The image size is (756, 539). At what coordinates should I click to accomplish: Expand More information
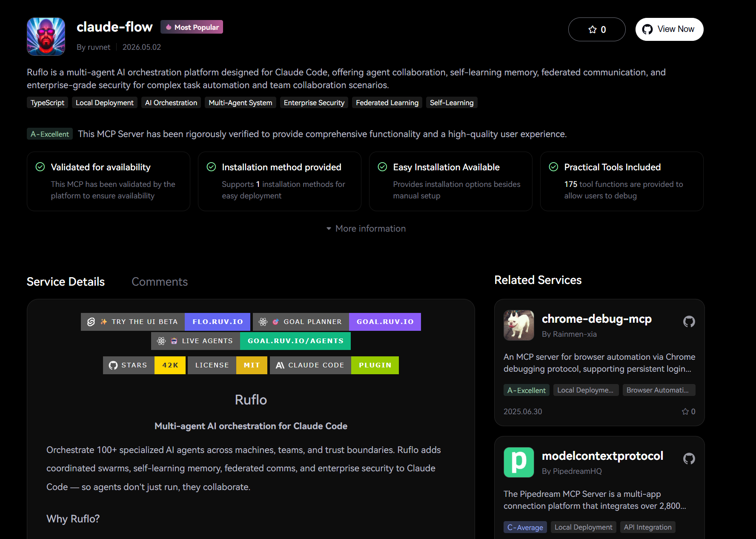coord(366,229)
